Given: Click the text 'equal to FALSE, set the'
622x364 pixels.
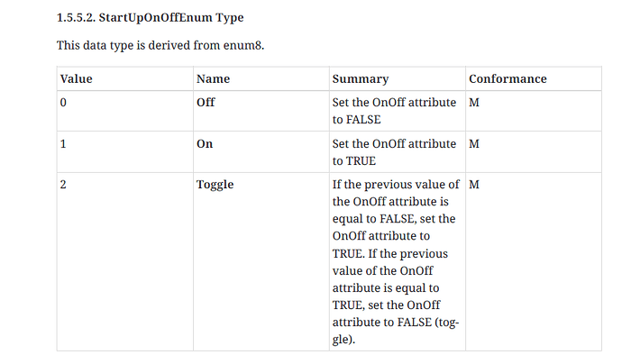Looking at the screenshot, I should (x=394, y=219).
